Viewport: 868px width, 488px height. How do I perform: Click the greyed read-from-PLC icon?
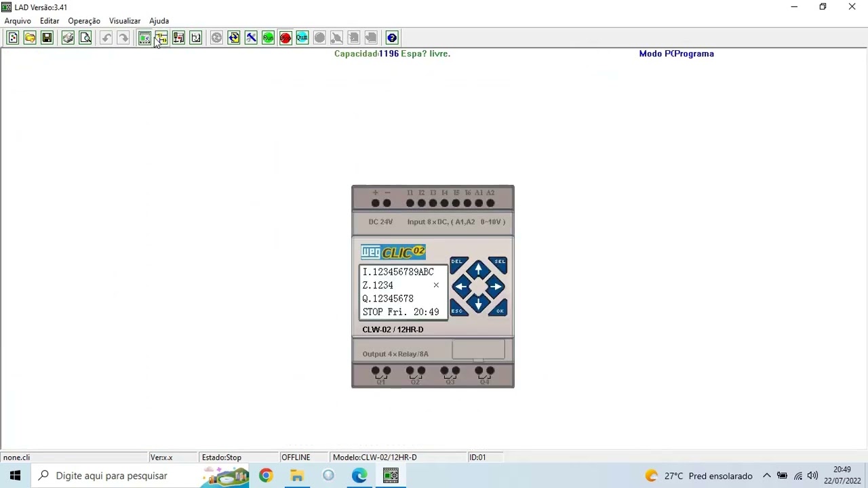point(371,38)
